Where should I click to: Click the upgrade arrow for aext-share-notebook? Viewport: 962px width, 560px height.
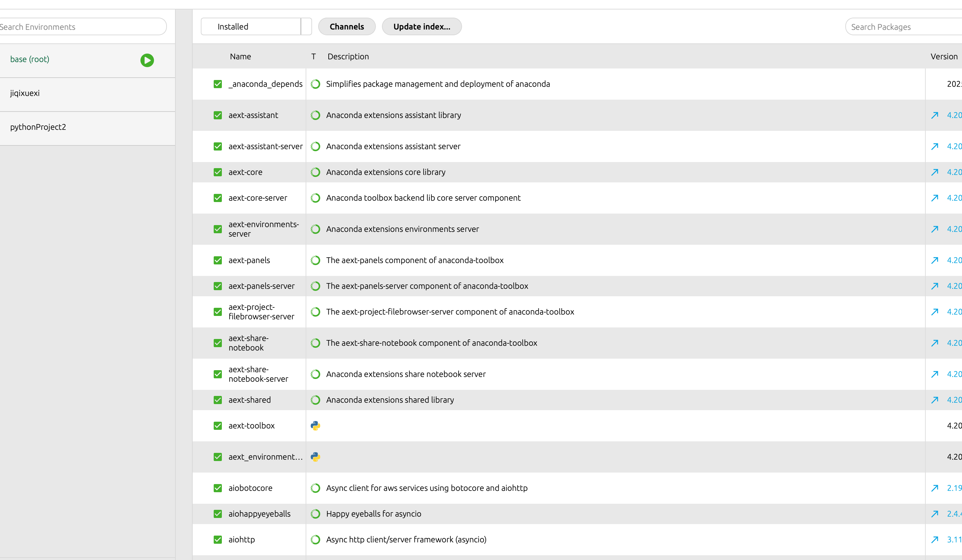[x=935, y=343]
